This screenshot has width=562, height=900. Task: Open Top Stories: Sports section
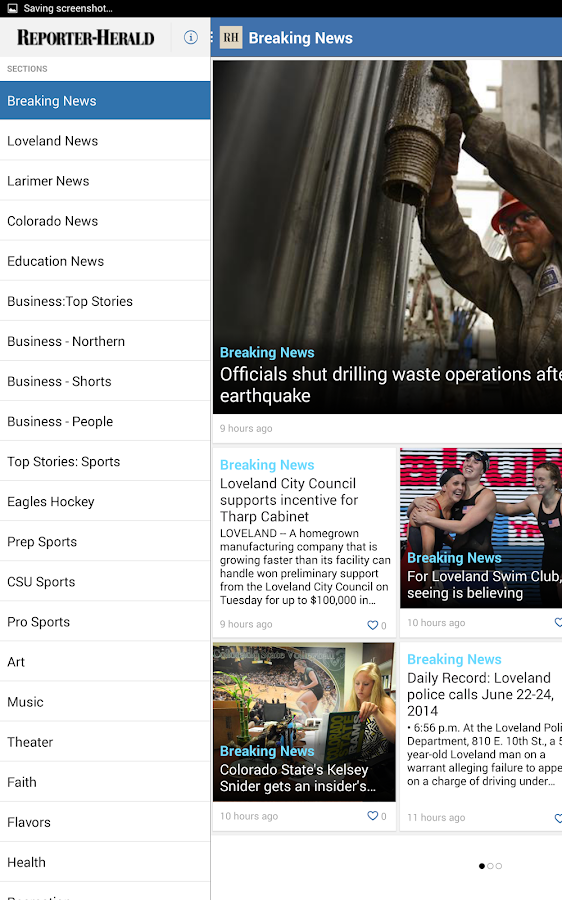[105, 461]
